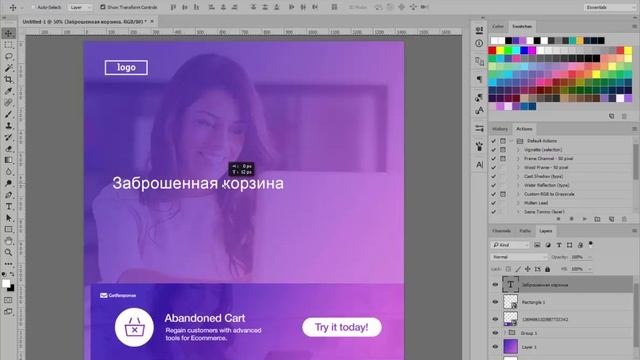
Task: Select the Custom RGB to Grayscale action
Action: click(x=549, y=194)
